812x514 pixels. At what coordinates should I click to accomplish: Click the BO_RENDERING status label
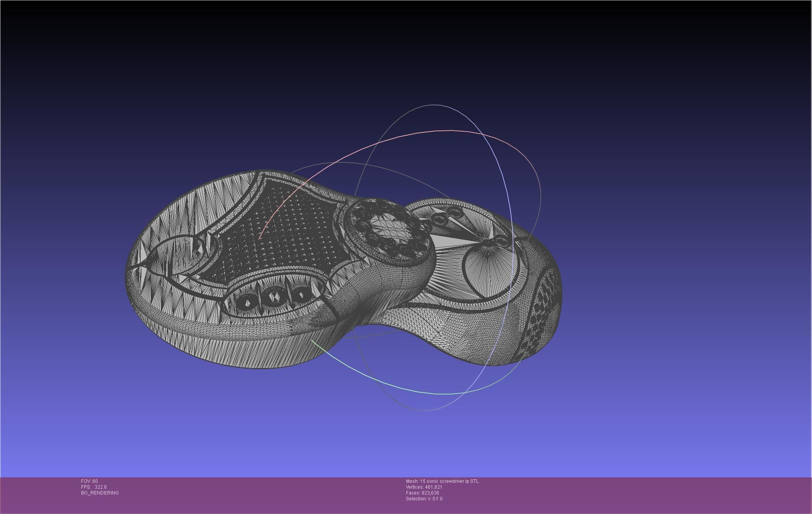pos(100,493)
